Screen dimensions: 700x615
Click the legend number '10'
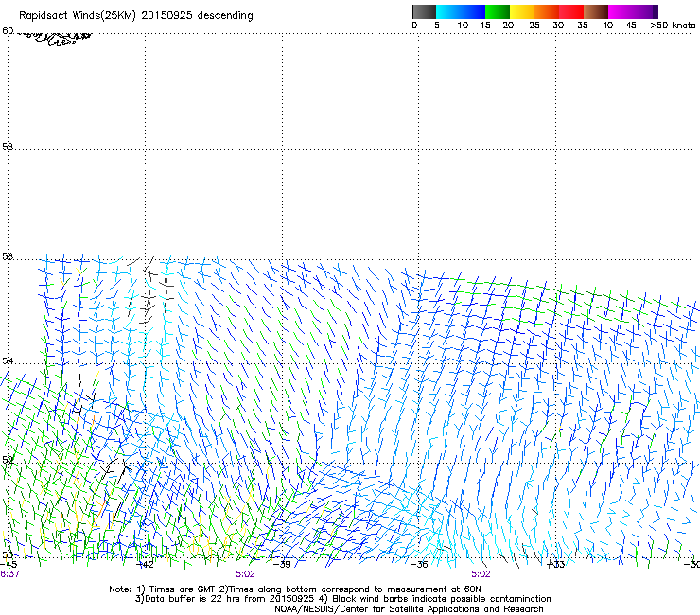tap(463, 26)
